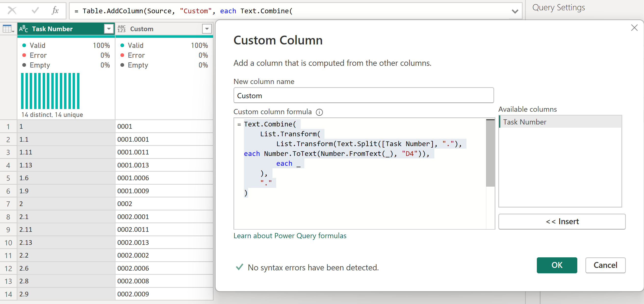Select cell 0001.0009
The image size is (644, 304).
tap(164, 191)
